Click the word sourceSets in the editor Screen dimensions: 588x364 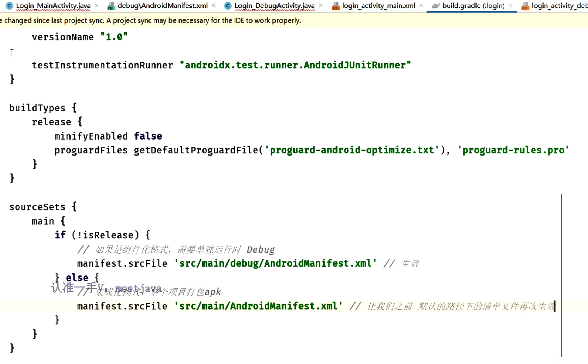point(37,207)
